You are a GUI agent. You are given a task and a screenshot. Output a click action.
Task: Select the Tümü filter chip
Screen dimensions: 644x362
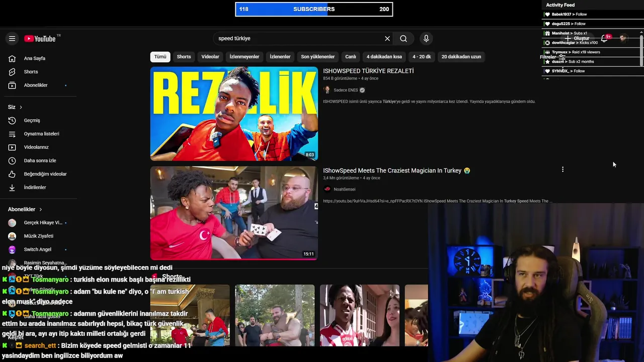click(160, 57)
